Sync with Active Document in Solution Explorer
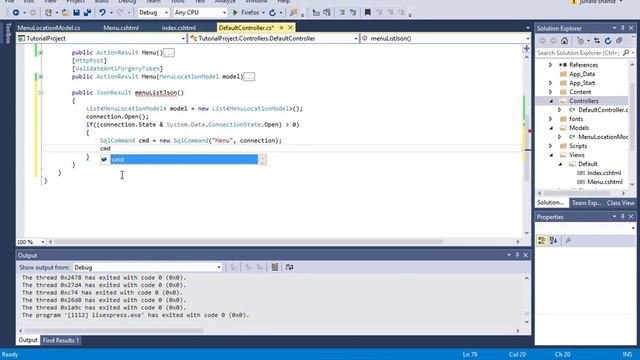 [597, 41]
